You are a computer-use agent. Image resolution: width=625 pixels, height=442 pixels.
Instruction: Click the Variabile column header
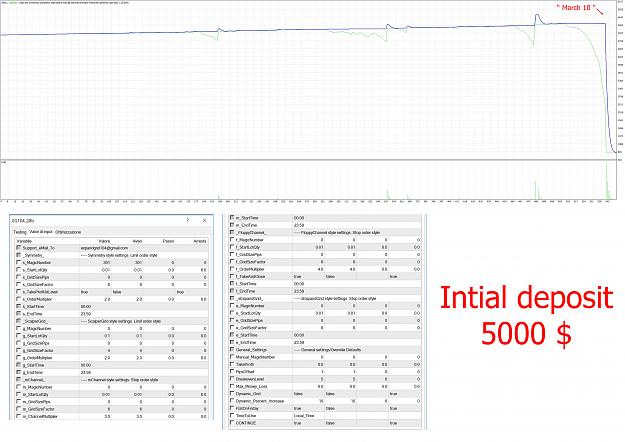[x=25, y=241]
